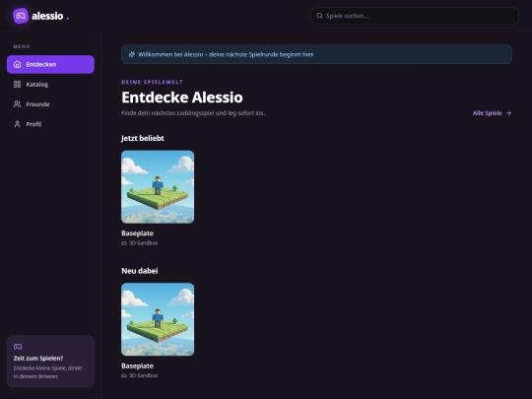This screenshot has height=399, width=532.
Task: Open the Entdecken menu item
Action: coord(50,64)
